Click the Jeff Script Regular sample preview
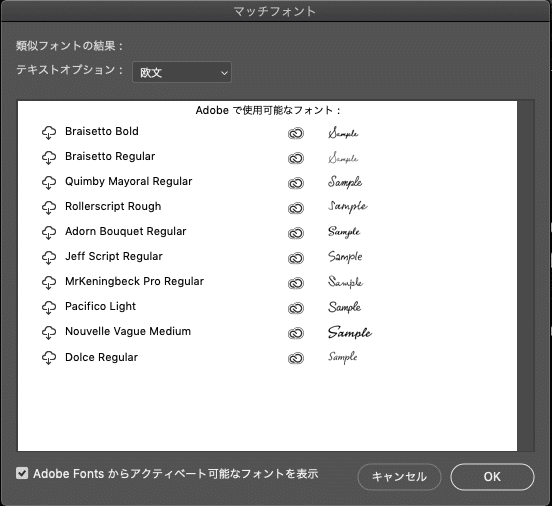This screenshot has height=506, width=552. click(x=345, y=257)
